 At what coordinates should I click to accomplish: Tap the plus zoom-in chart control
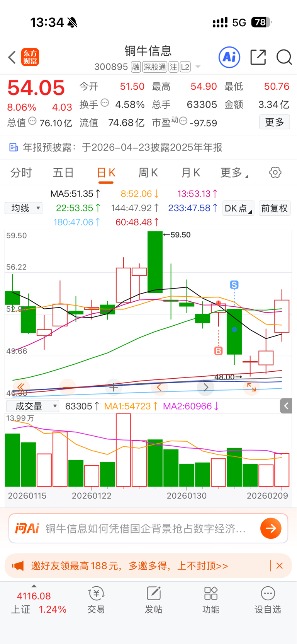pos(114,387)
